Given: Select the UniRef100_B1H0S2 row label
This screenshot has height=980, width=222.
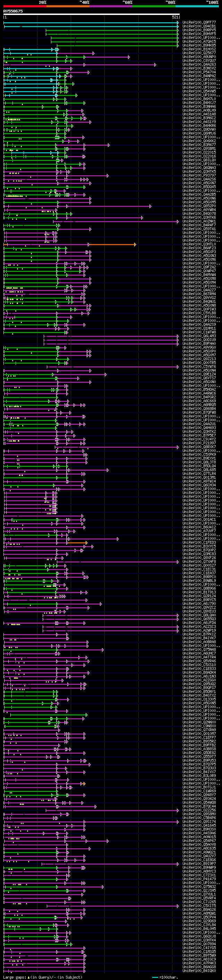Looking at the screenshot, I should tap(199, 49).
